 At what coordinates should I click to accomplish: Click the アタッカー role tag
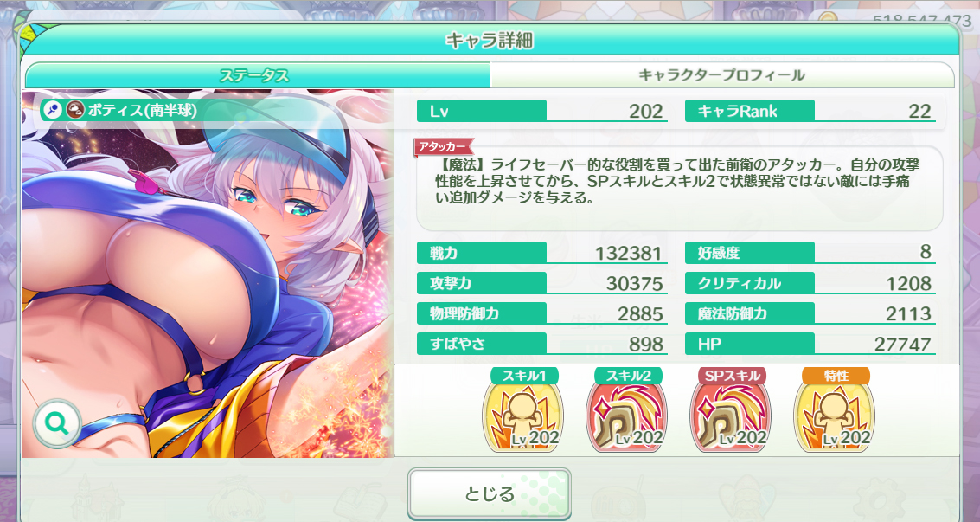point(443,147)
